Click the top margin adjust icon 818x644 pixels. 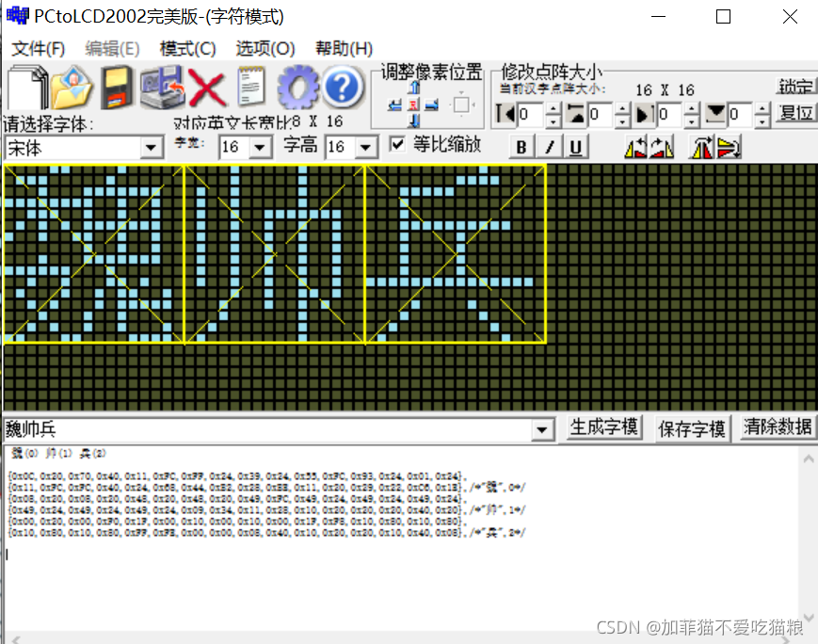click(x=575, y=114)
